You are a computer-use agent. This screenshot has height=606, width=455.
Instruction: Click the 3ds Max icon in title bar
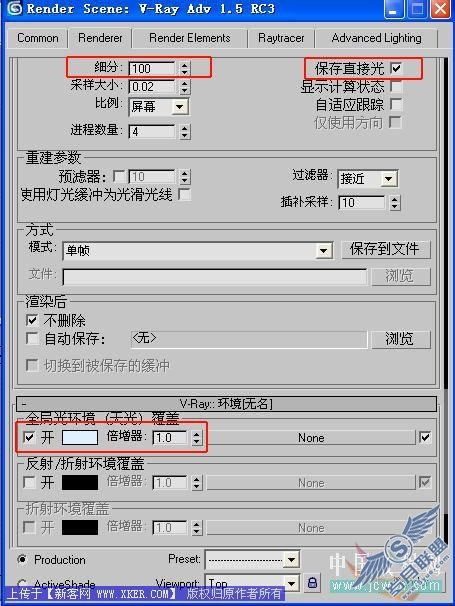[15, 8]
